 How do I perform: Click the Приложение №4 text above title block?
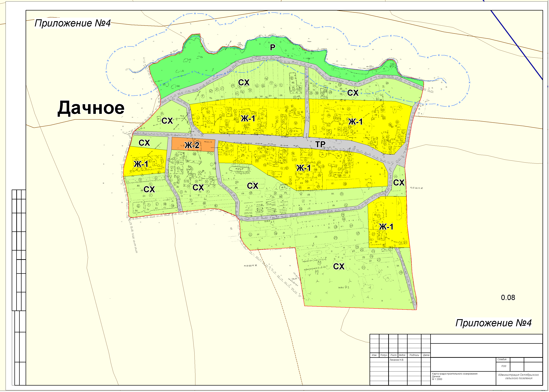[x=493, y=323]
